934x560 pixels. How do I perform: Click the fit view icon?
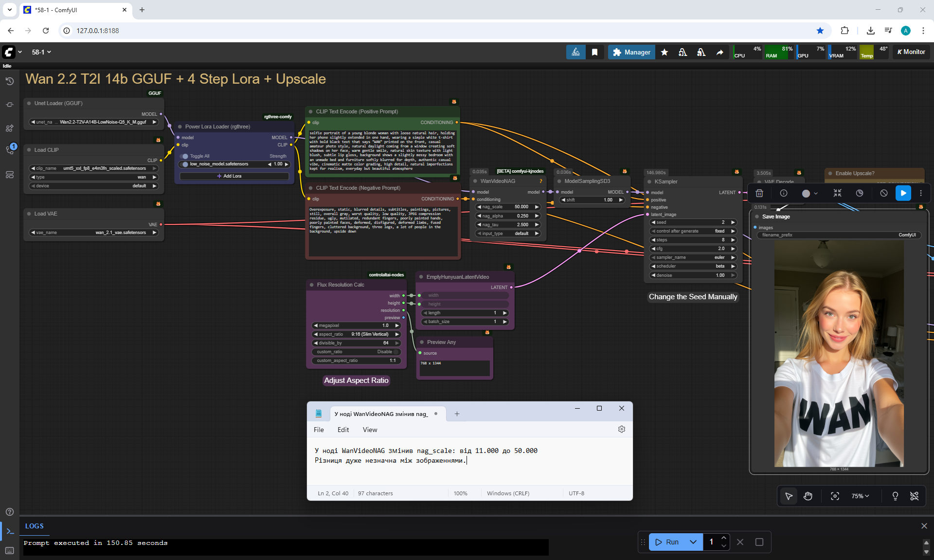(835, 496)
